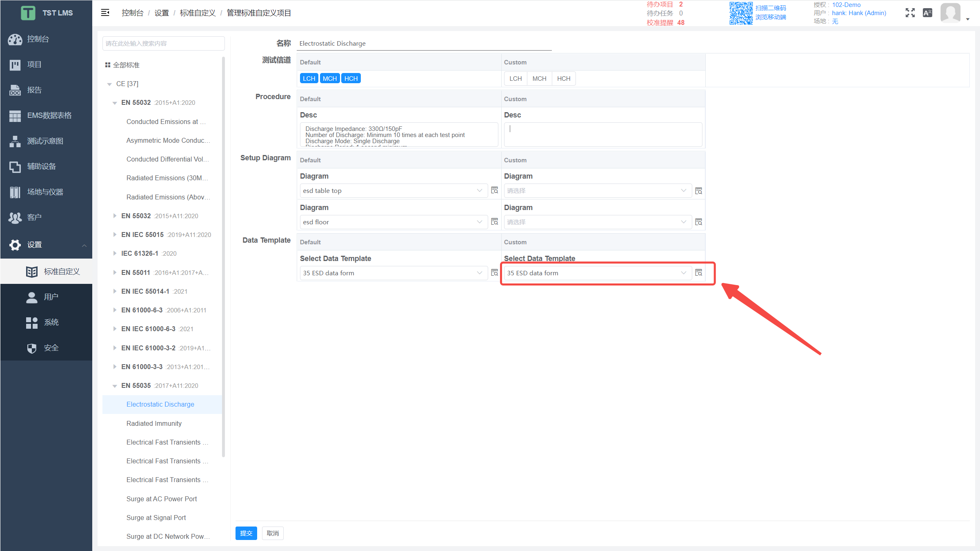Image resolution: width=980 pixels, height=551 pixels.
Task: Open 项目 projects in sidebar
Action: tap(46, 64)
